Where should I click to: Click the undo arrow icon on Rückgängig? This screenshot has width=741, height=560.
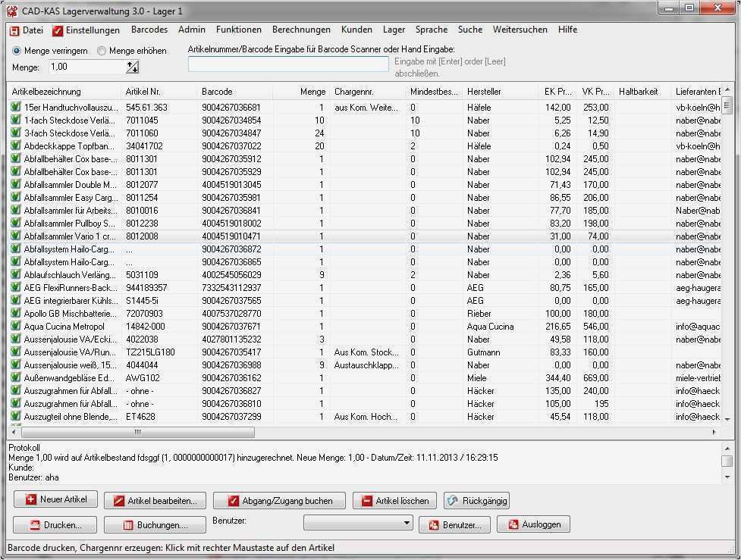[453, 500]
